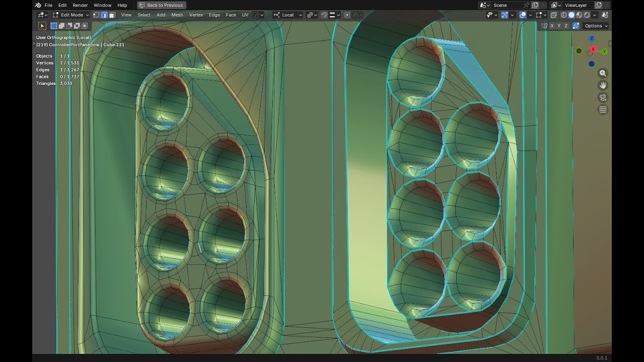Toggle X-ray mode
This screenshot has height=362, width=644.
coord(554,15)
